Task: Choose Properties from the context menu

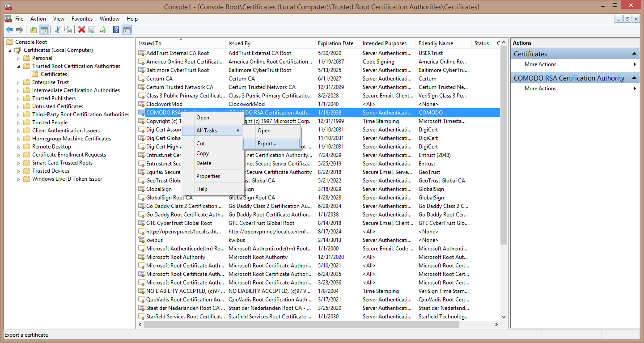Action: [x=208, y=176]
